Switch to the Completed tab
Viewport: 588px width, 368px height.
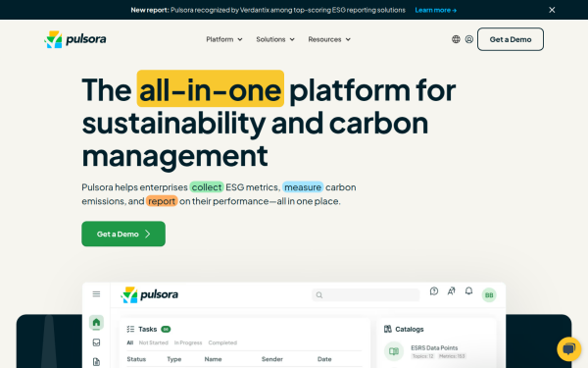[x=222, y=342]
